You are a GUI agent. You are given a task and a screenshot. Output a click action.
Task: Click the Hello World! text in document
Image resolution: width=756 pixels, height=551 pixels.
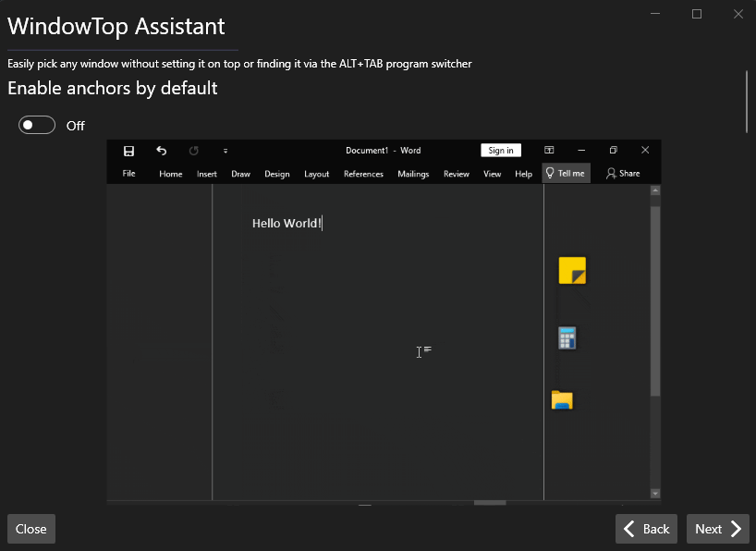pos(287,224)
